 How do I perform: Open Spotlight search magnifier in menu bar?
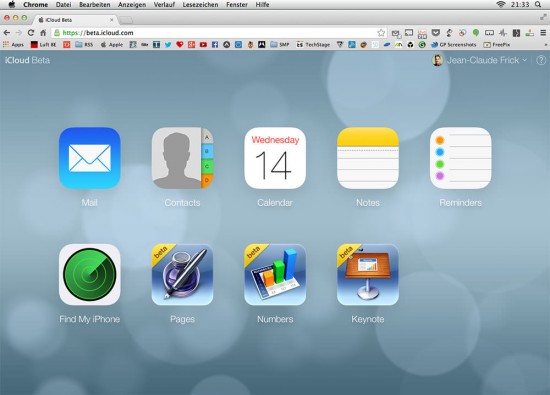tap(538, 4)
